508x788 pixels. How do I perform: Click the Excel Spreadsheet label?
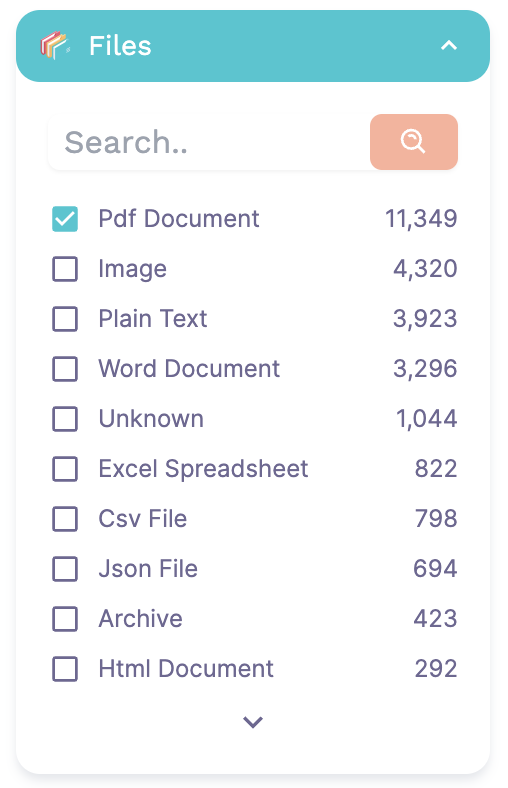[x=203, y=469]
